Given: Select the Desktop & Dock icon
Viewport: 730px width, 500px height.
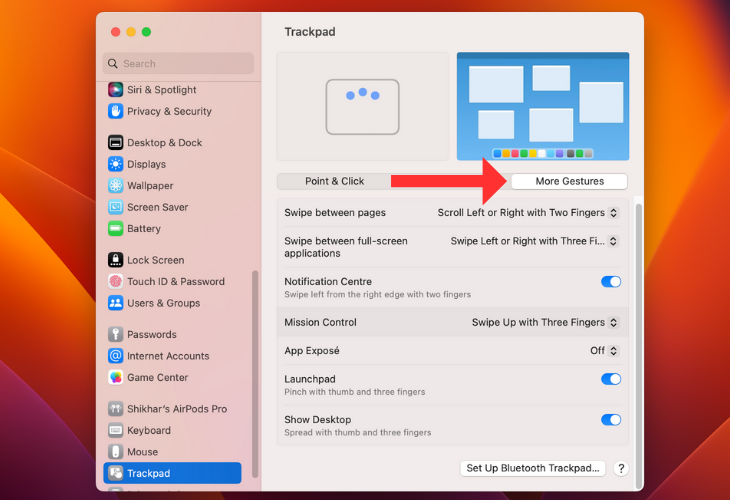Looking at the screenshot, I should (x=116, y=143).
